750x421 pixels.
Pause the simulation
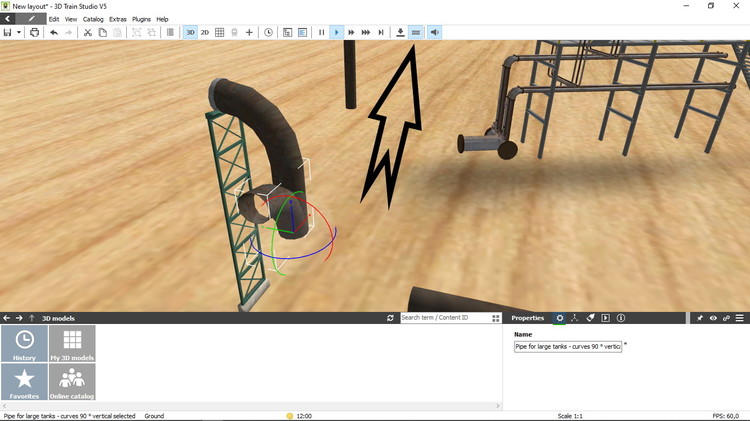pyautogui.click(x=321, y=33)
